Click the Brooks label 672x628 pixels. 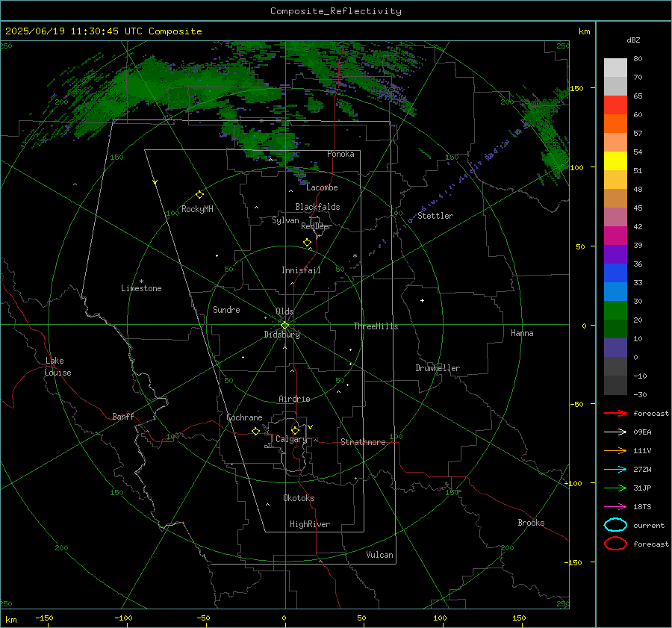pyautogui.click(x=531, y=523)
